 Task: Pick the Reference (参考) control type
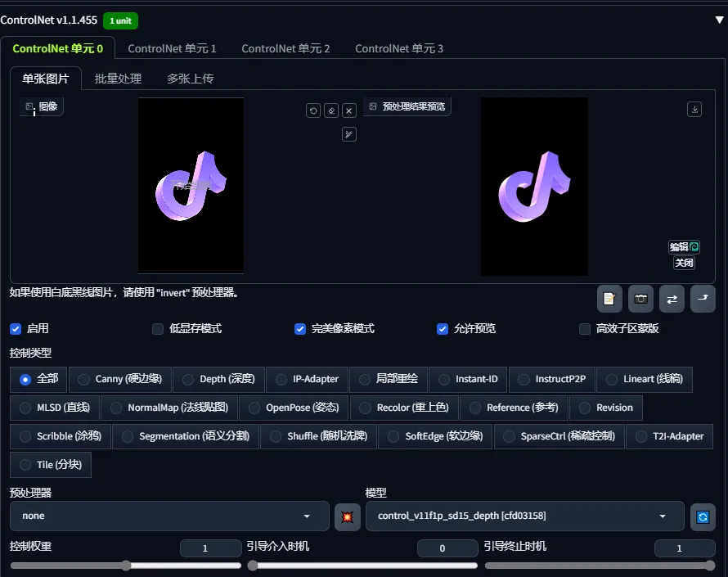pos(514,408)
